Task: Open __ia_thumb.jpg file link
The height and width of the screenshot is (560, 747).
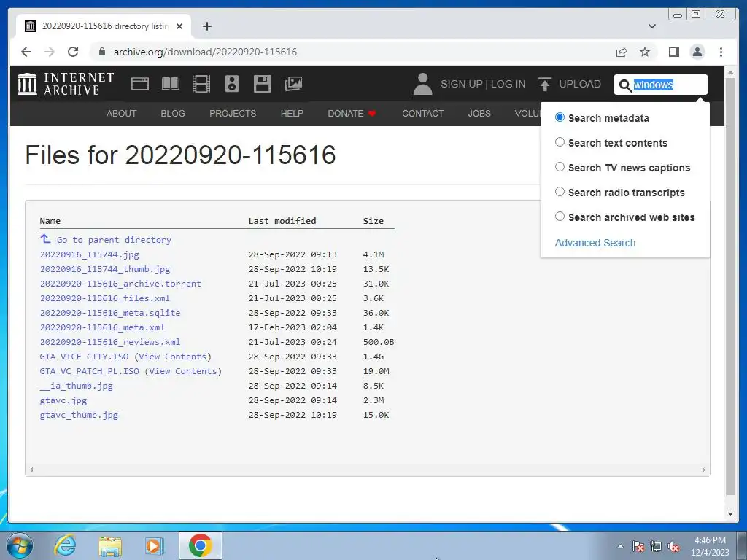Action: point(76,386)
